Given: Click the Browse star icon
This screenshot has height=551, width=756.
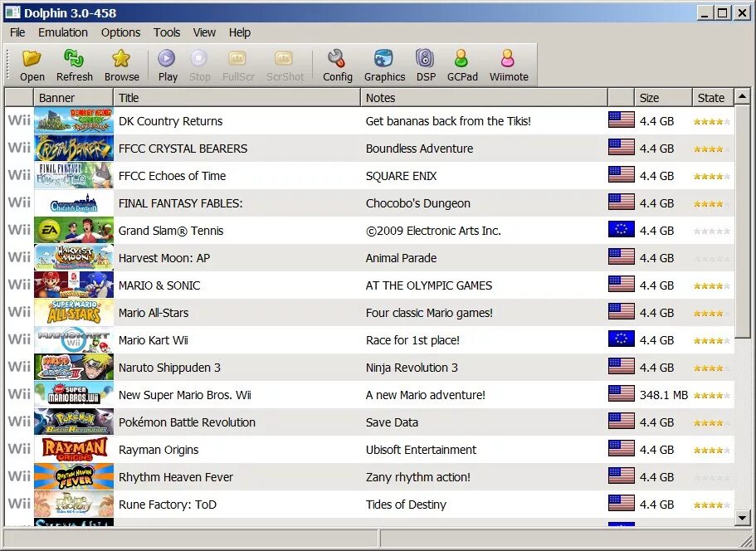Looking at the screenshot, I should click(121, 59).
